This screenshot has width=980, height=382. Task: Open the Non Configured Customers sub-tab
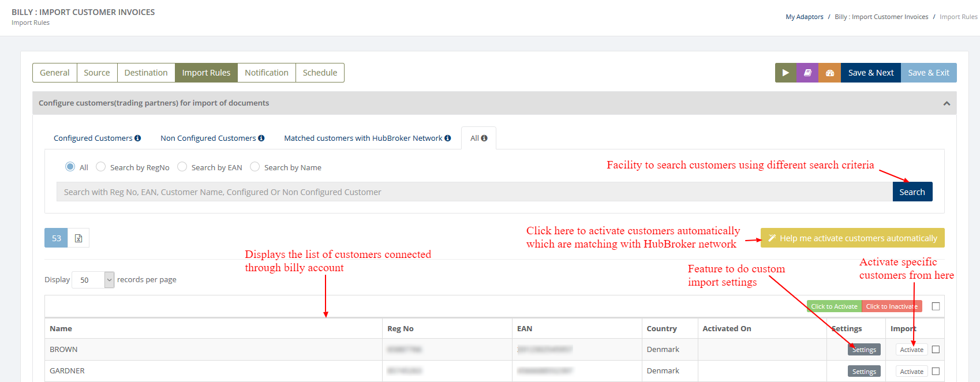pyautogui.click(x=212, y=138)
